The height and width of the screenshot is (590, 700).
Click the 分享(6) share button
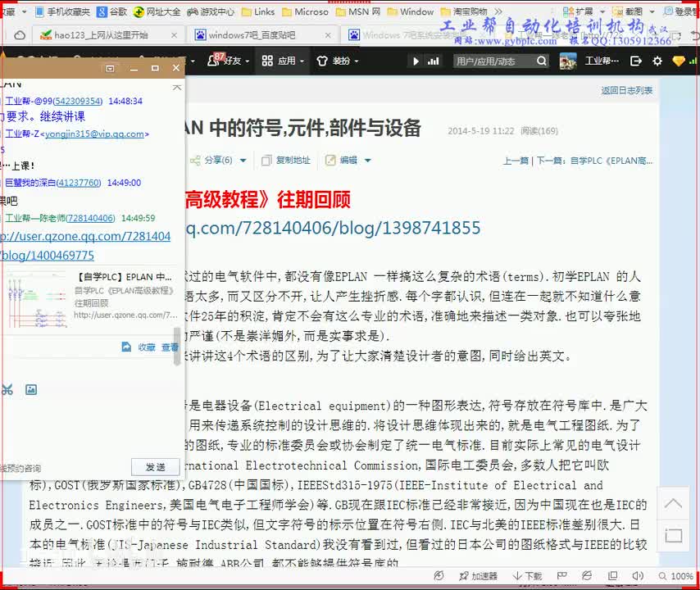point(211,161)
